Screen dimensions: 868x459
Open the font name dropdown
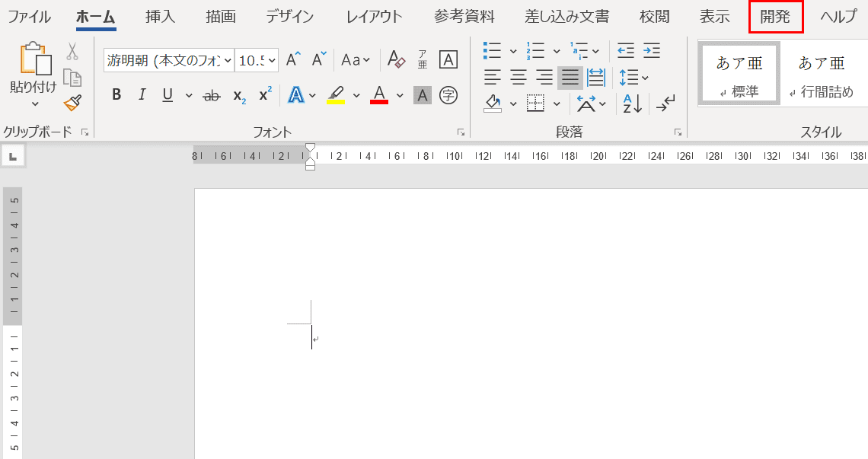tap(228, 60)
